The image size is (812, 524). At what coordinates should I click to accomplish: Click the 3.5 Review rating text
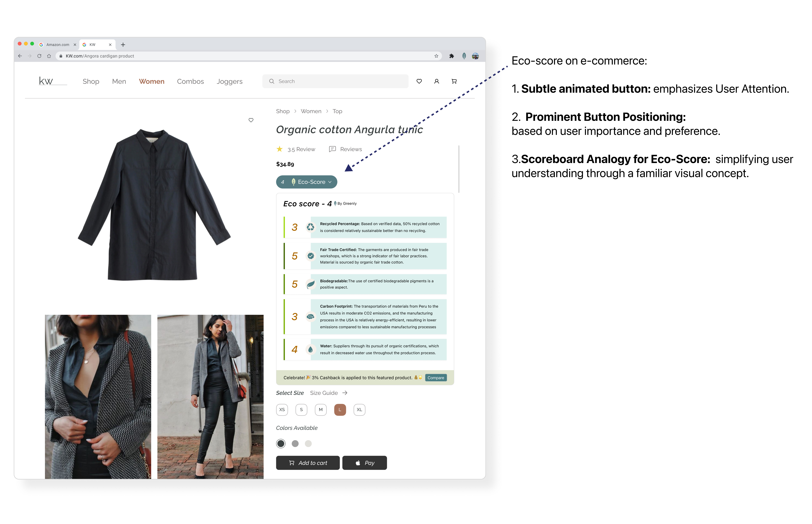(x=301, y=149)
